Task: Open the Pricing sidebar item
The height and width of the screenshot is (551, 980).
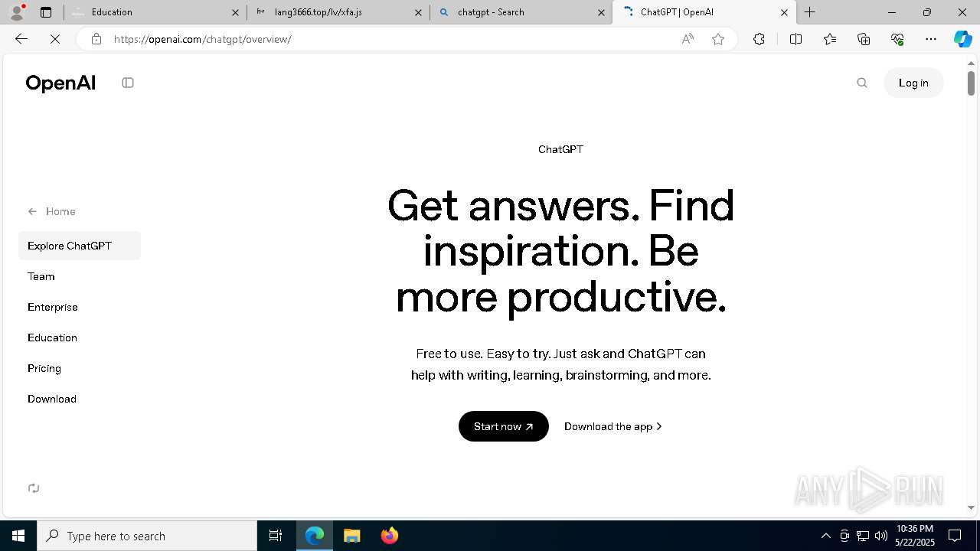Action: tap(44, 368)
